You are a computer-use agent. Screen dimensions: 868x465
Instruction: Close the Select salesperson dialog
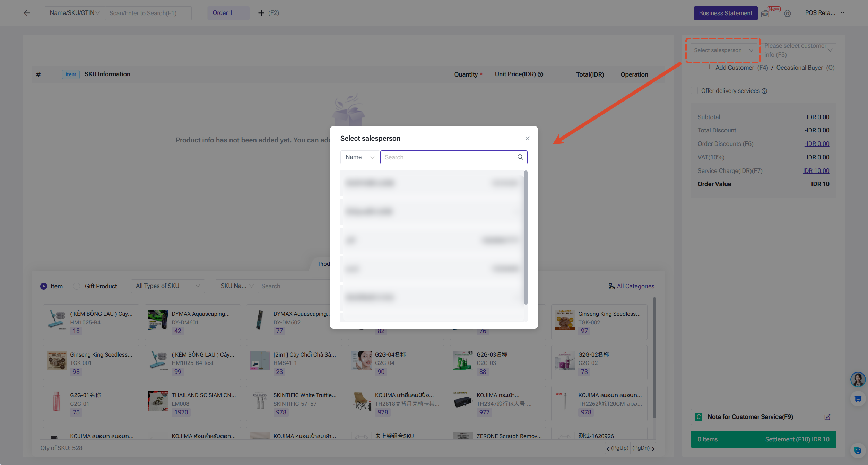pos(527,138)
